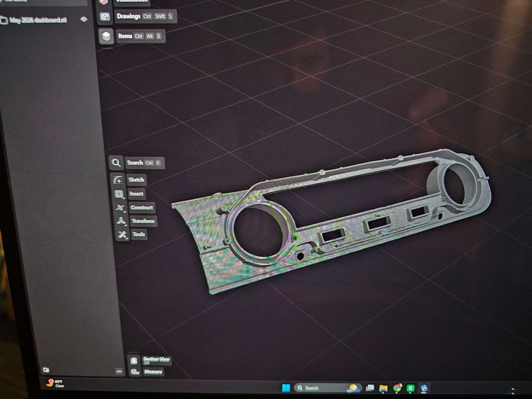Viewport: 532px width, 399px height.
Task: Select the Transform tool icon
Action: [x=121, y=221]
